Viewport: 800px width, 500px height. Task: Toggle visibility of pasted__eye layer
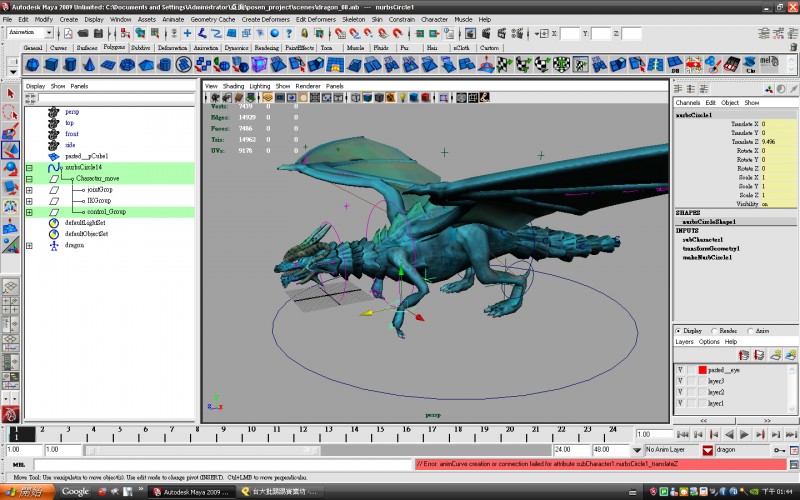pyautogui.click(x=680, y=370)
